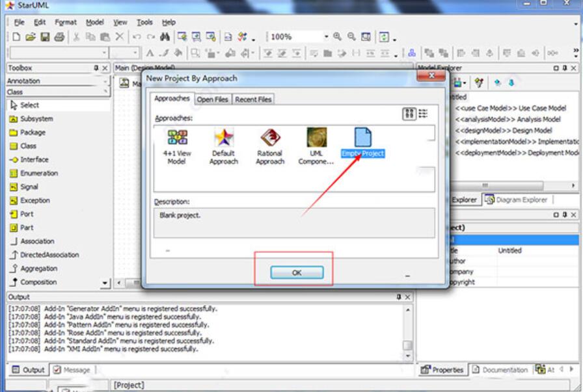583x392 pixels.
Task: Select the Enumeration tool in Toolbox
Action: coord(33,173)
